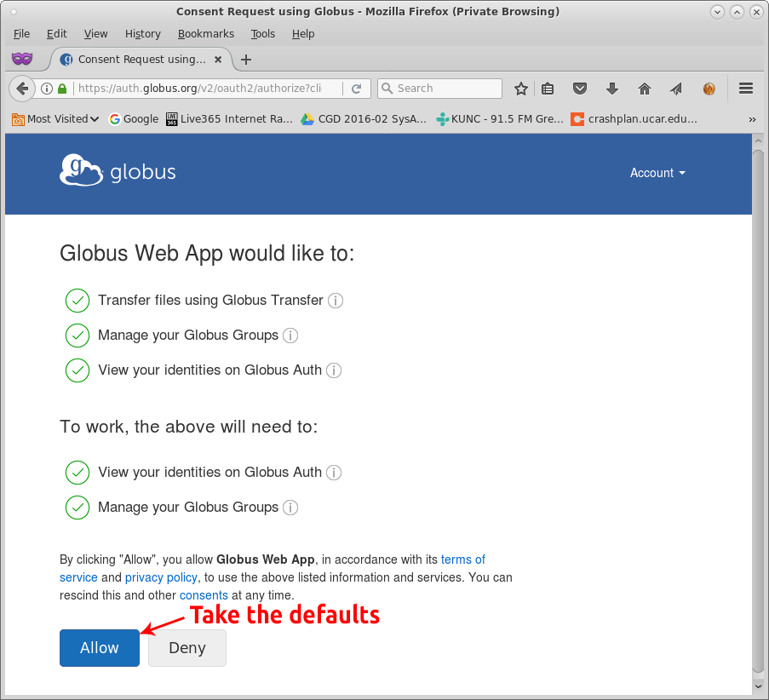Expand the Account dropdown
Image resolution: width=769 pixels, height=700 pixels.
click(657, 173)
